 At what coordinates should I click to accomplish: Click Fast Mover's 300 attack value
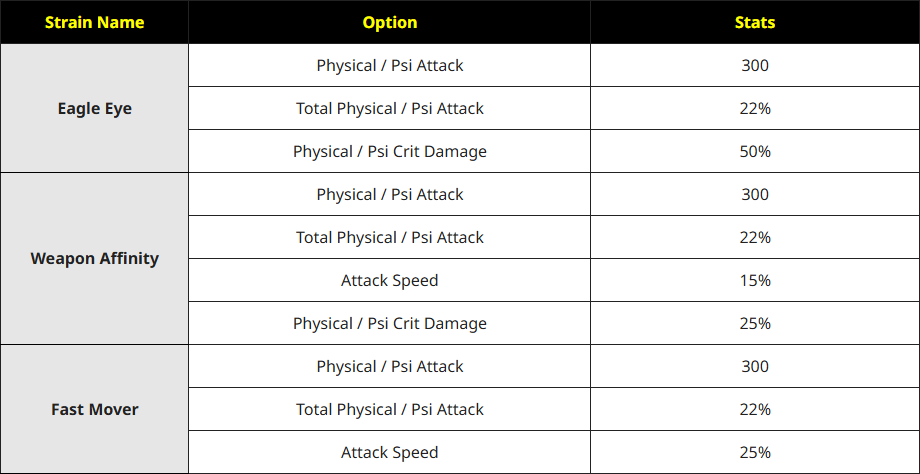pos(755,366)
